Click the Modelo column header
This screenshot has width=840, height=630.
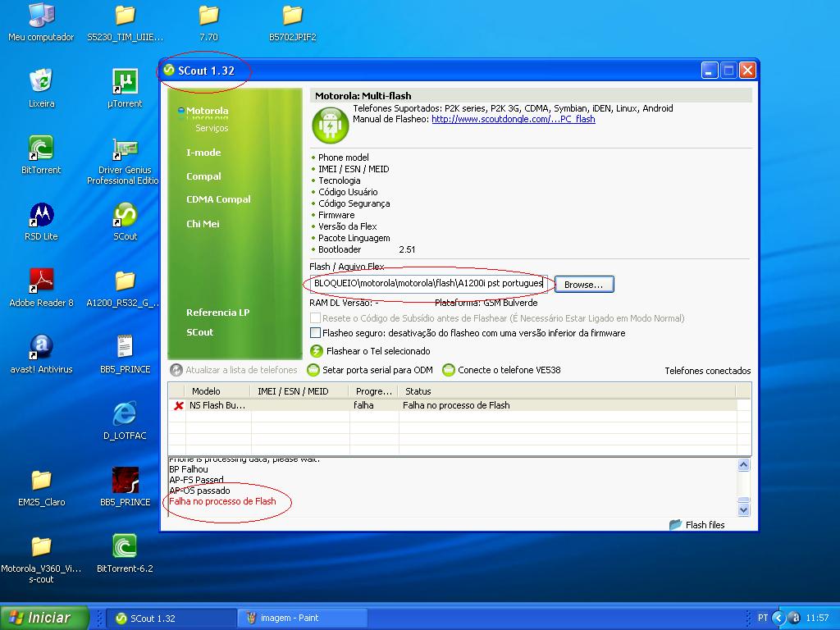tap(217, 391)
